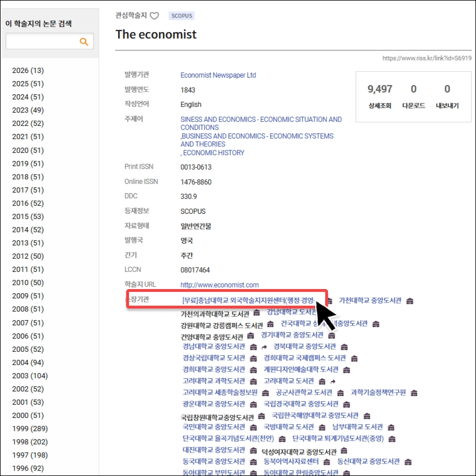The image size is (476, 476).
Task: Click the orange search magnifier icon
Action: point(84,42)
